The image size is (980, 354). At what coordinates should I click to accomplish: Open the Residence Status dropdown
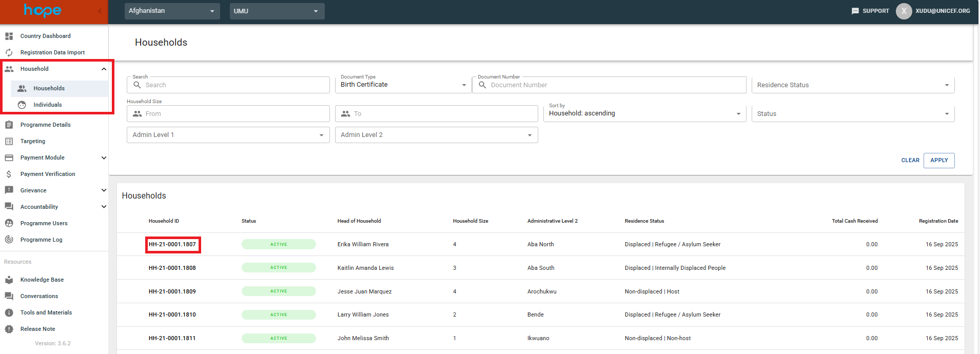[x=852, y=85]
